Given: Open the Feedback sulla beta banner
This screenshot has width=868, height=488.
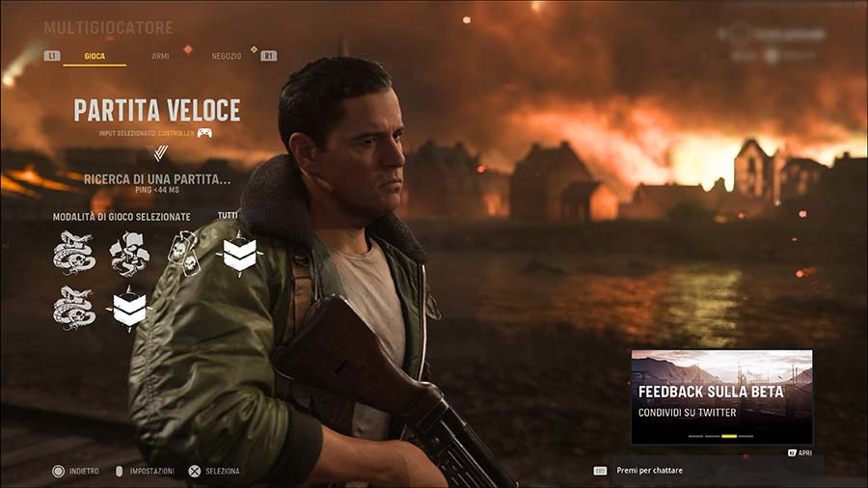Looking at the screenshot, I should 721,396.
